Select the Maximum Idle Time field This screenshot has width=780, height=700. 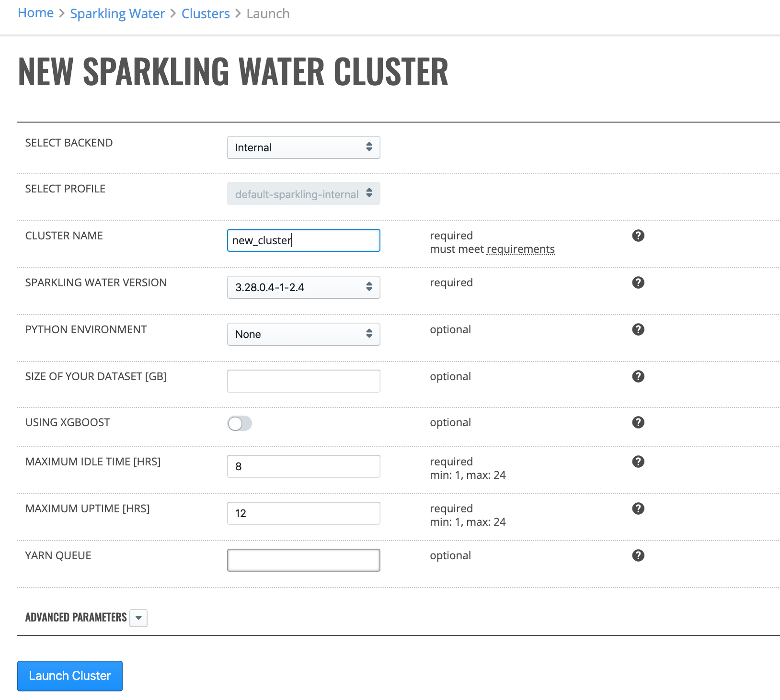[x=304, y=466]
